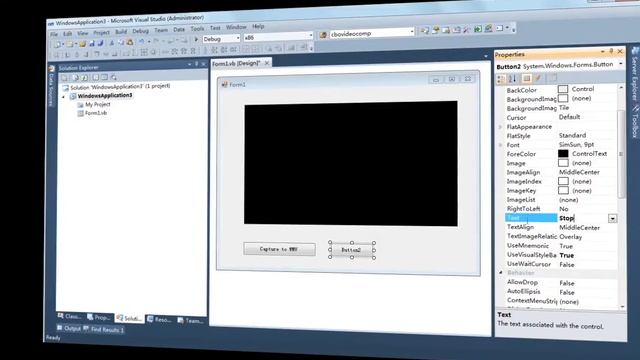Image resolution: width=640 pixels, height=360 pixels.
Task: Select the Capture to WMV button
Action: click(279, 249)
